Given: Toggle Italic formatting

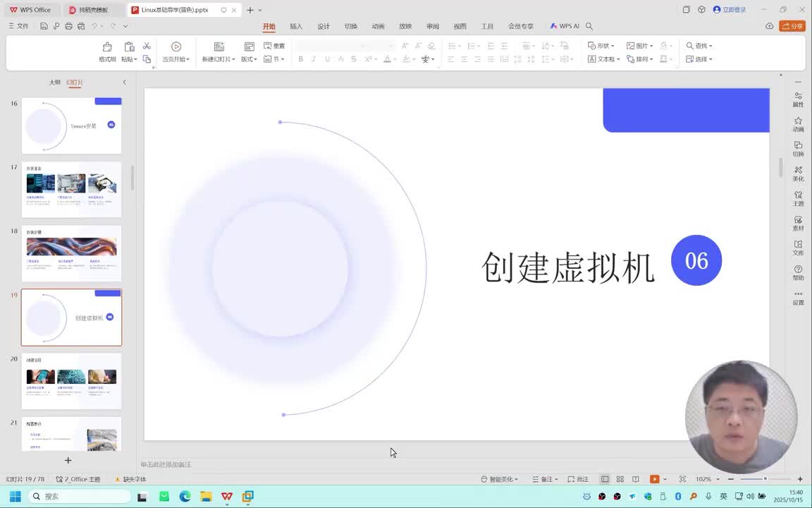Looking at the screenshot, I should pyautogui.click(x=314, y=59).
